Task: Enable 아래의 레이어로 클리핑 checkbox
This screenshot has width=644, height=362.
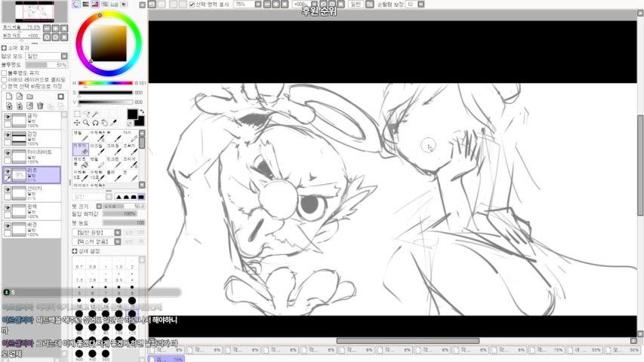Action: click(x=4, y=80)
